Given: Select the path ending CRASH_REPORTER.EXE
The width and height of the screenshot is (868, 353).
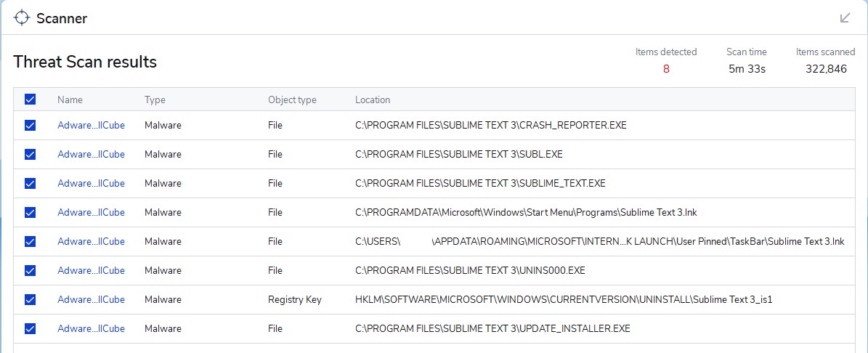Looking at the screenshot, I should point(491,126).
